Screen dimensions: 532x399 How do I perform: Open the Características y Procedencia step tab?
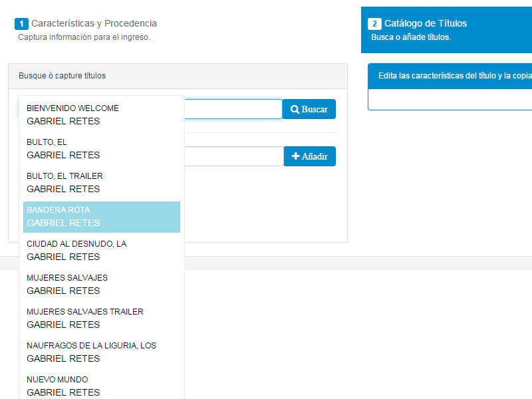tap(94, 24)
